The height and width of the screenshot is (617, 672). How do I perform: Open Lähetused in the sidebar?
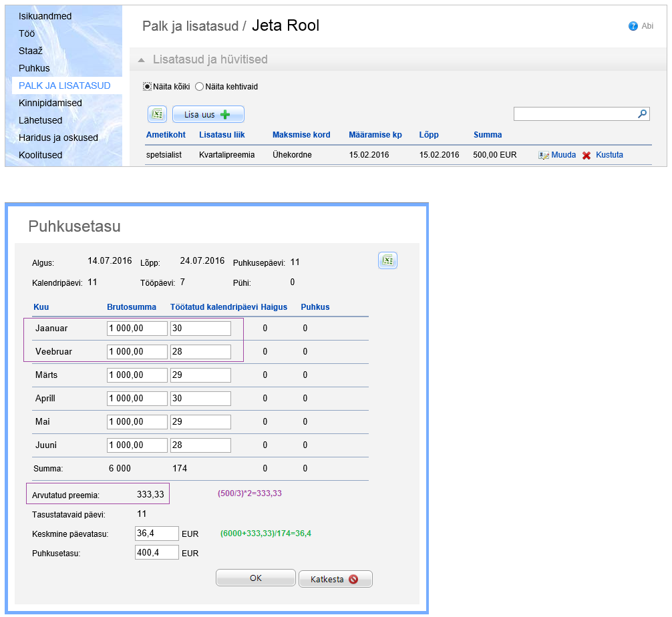click(x=40, y=120)
